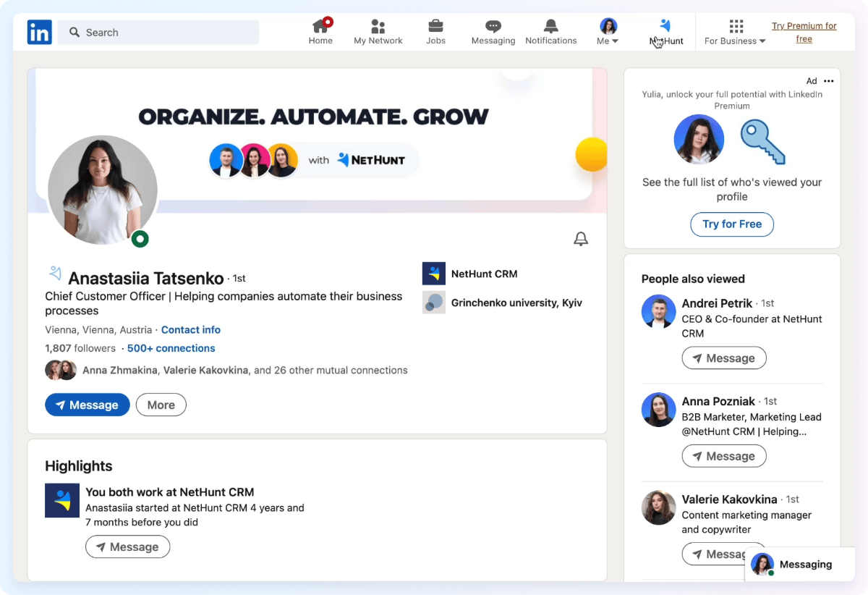Open My Network icon

(x=378, y=27)
